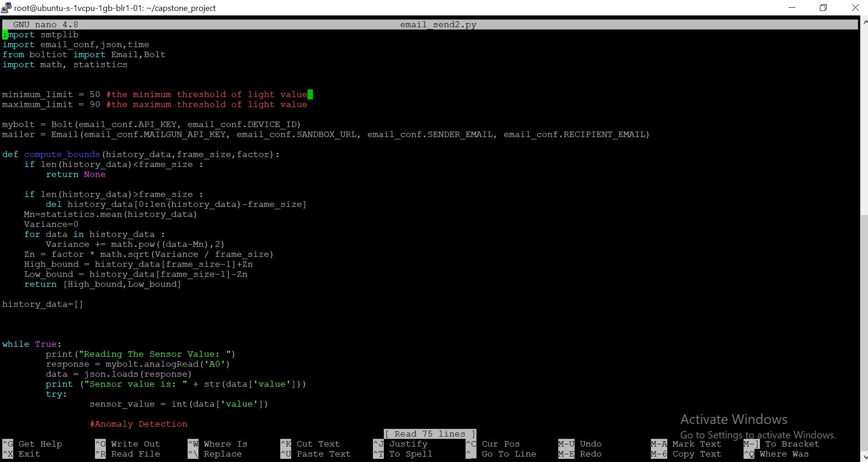This screenshot has height=462, width=868.
Task: Click the Mark Text shortcut label
Action: point(697,444)
